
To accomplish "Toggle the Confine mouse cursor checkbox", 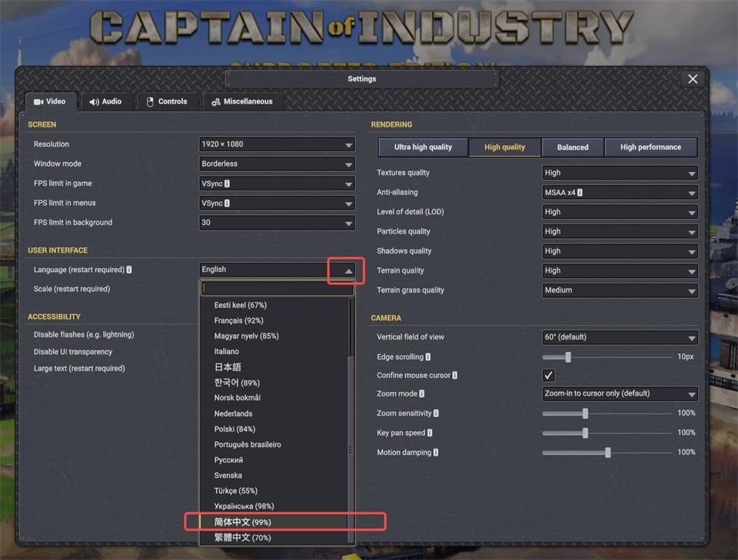I will click(548, 375).
